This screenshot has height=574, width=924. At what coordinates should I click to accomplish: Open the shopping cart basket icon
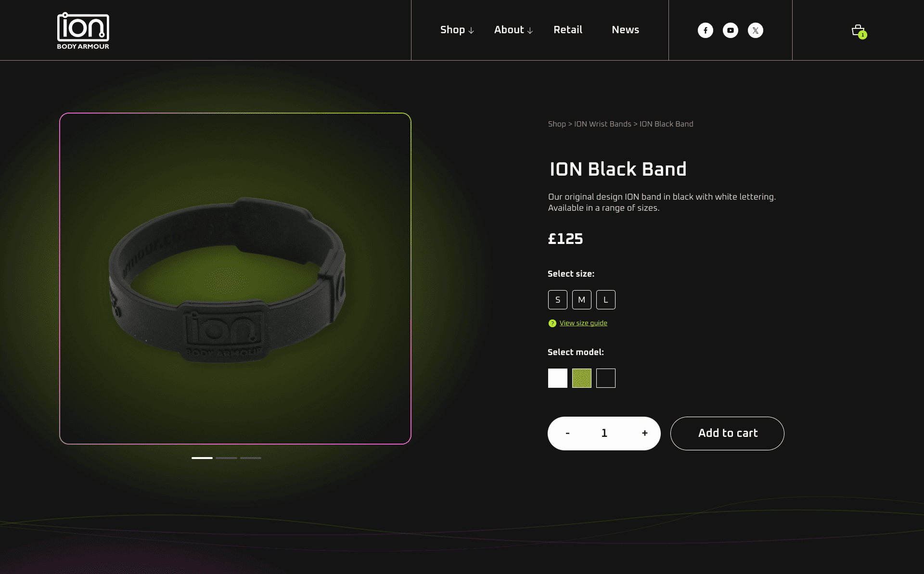859,31
